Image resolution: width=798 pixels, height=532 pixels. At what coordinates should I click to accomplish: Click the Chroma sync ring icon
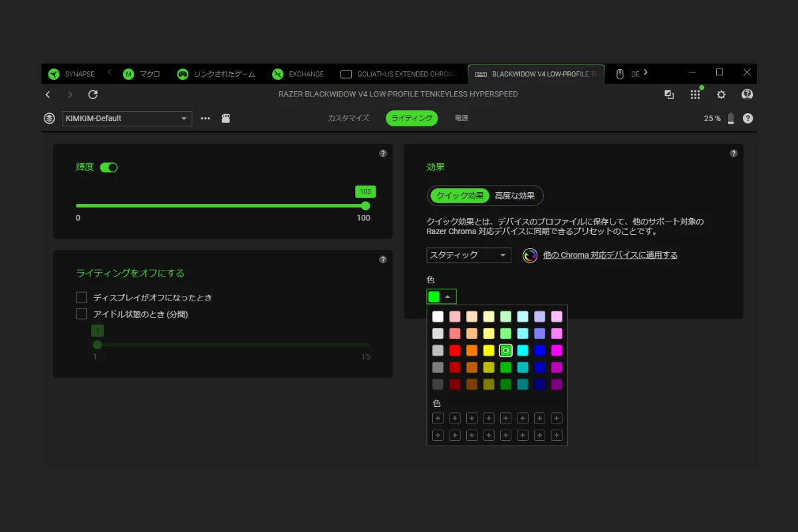pos(530,255)
